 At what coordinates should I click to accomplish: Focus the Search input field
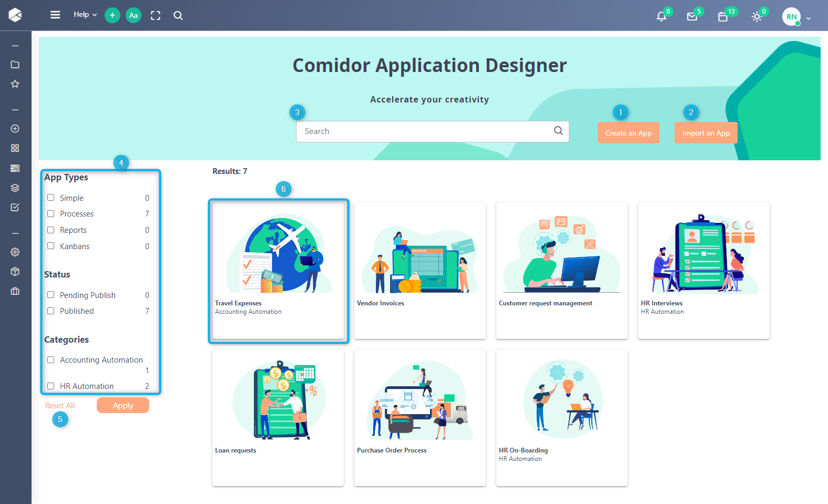(432, 131)
